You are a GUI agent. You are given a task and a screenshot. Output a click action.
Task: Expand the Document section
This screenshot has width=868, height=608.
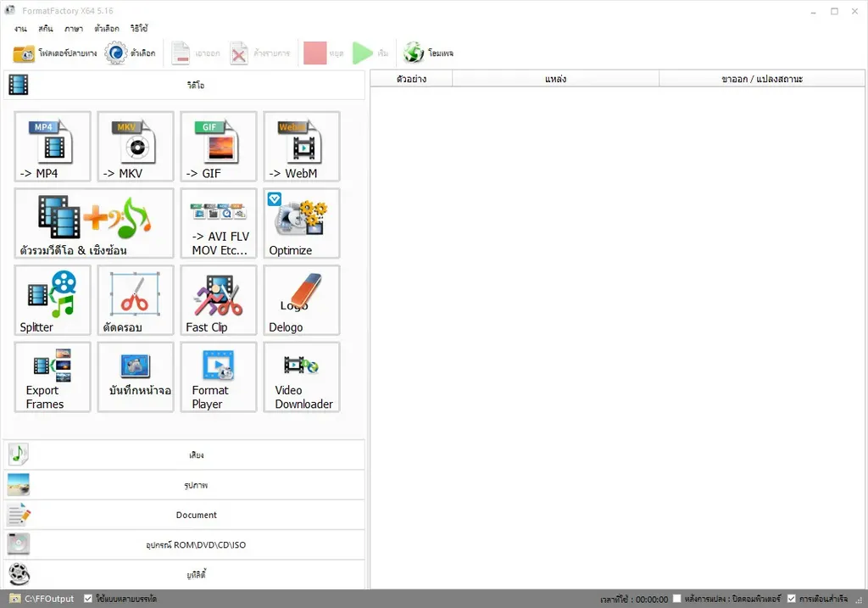tap(184, 515)
